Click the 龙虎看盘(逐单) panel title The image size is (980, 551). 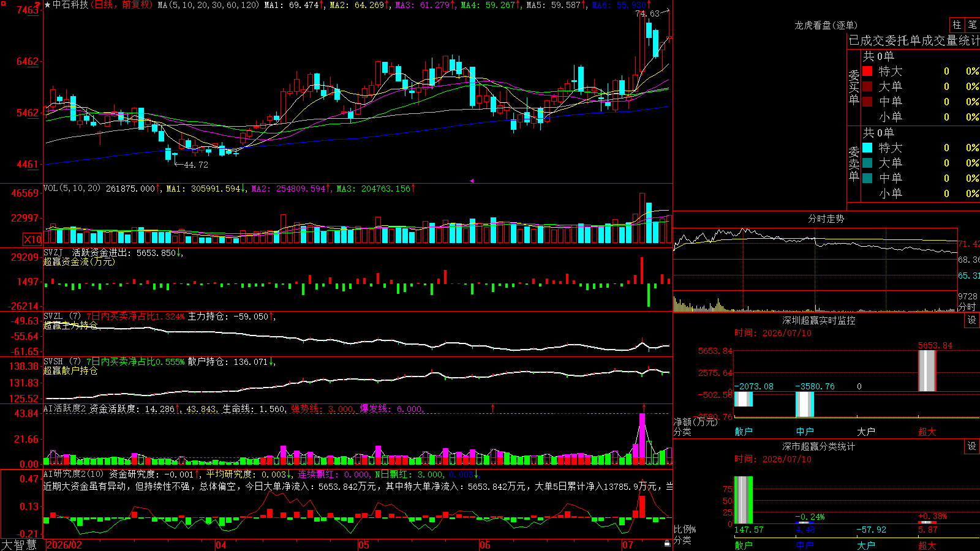pos(826,25)
